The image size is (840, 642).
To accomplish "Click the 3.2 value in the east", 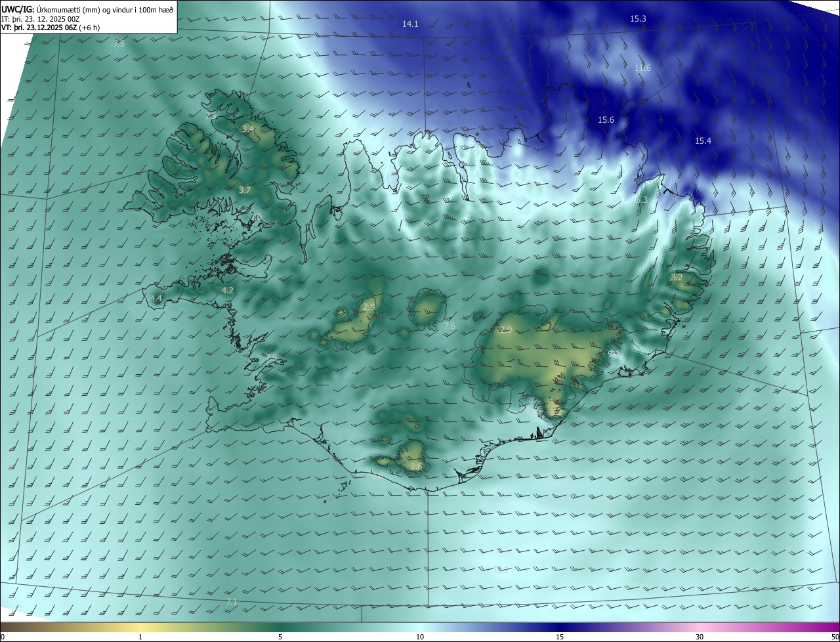I will 677,278.
